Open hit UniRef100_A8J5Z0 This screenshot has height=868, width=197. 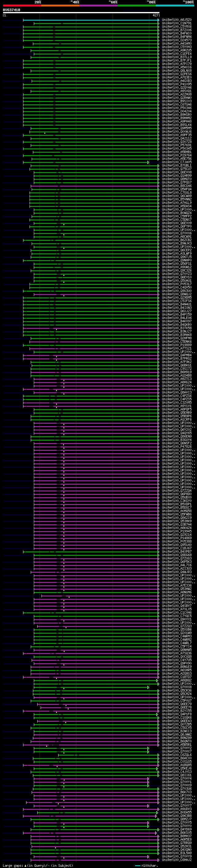click(177, 20)
